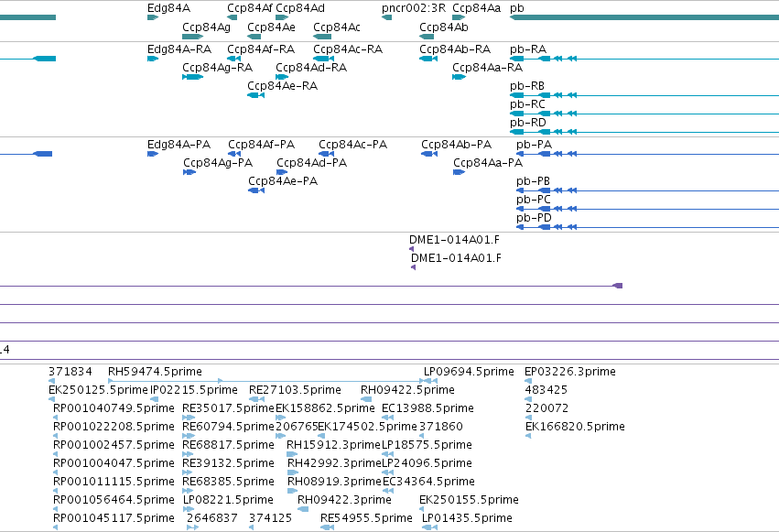Click the long pb gene bar
779x532 pixels.
pyautogui.click(x=644, y=17)
